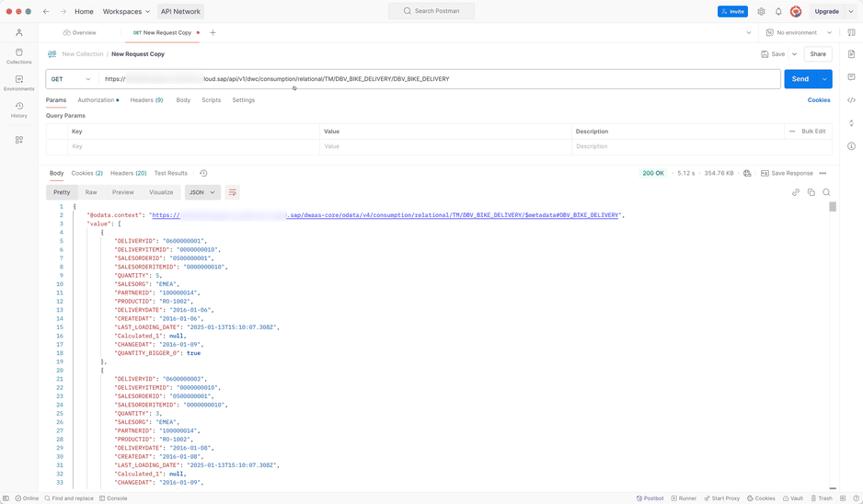The image size is (863, 504).
Task: Switch to the Headers (9) request tab
Action: [x=146, y=100]
